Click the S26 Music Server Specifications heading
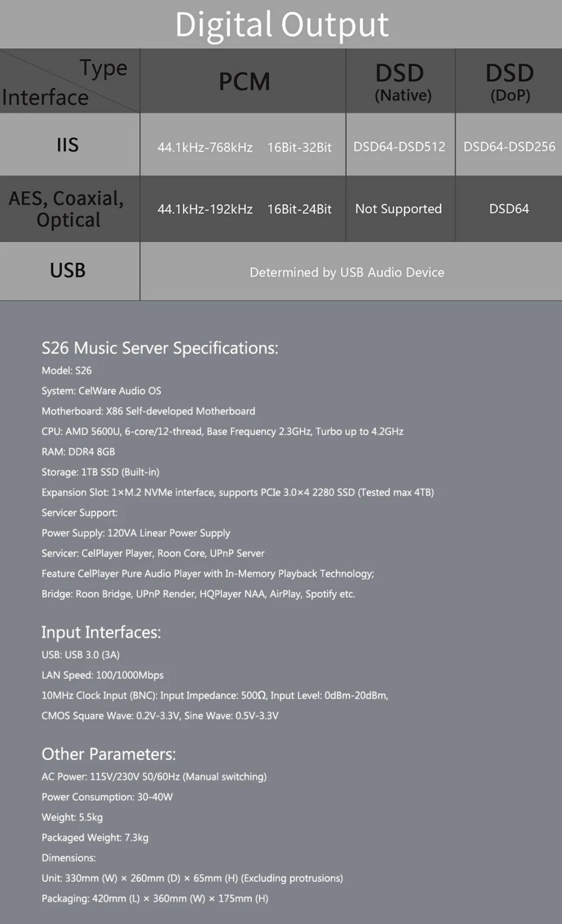The height and width of the screenshot is (924, 562). pos(160,348)
